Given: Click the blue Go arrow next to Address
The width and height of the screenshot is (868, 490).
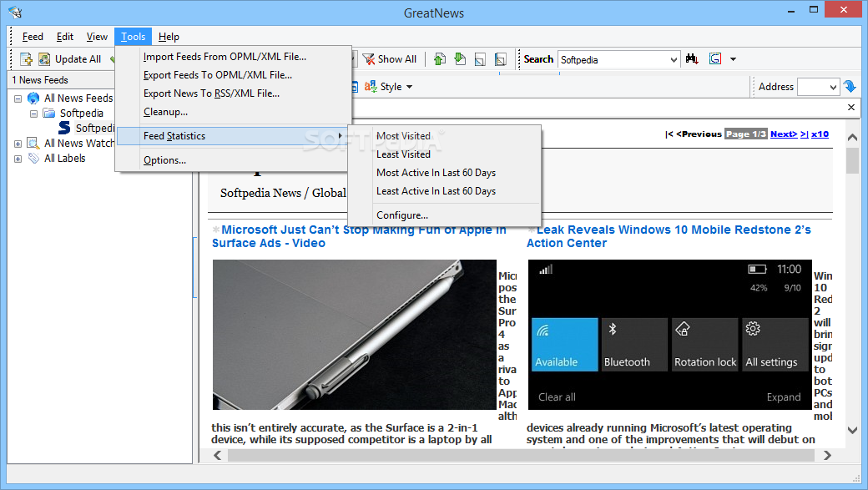Looking at the screenshot, I should click(850, 87).
